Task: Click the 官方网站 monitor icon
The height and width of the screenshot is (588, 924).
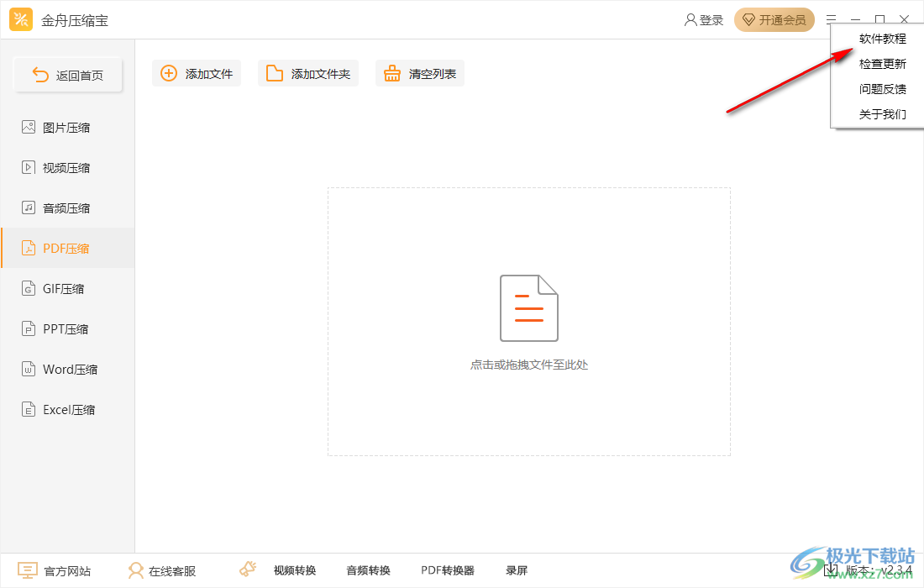Action: pyautogui.click(x=27, y=570)
